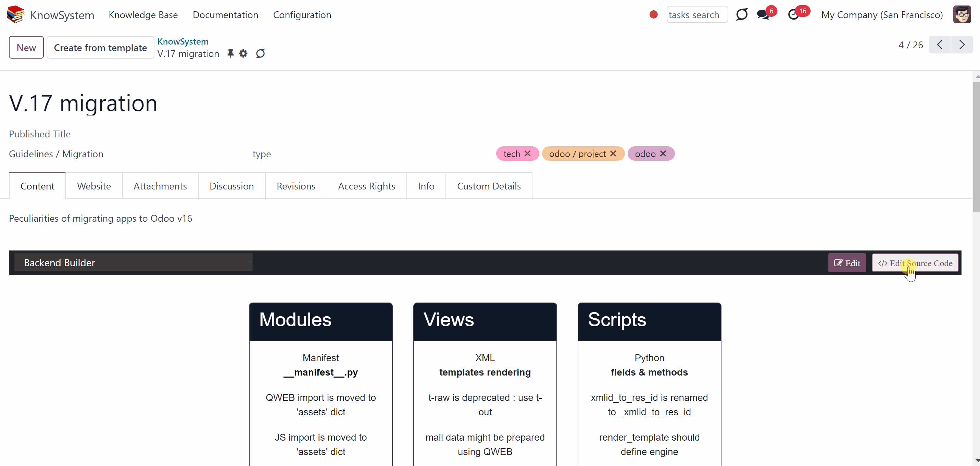This screenshot has height=466, width=980.
Task: Click the pin icon beside V.17 migration
Action: coord(230,53)
